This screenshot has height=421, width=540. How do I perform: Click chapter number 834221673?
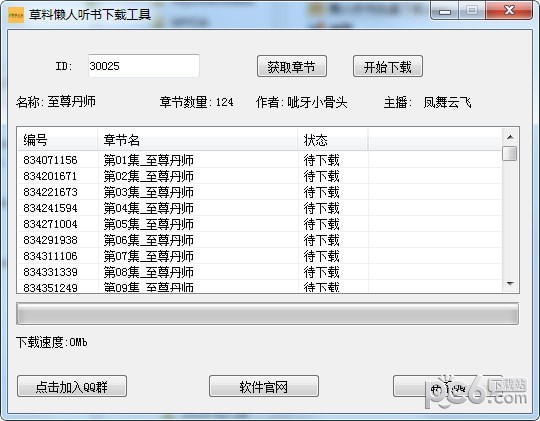pyautogui.click(x=50, y=192)
